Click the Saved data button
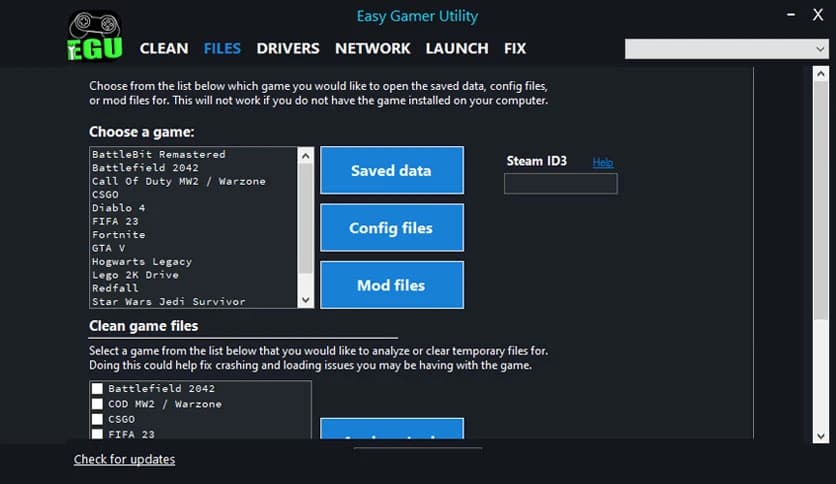Screen dimensions: 836x484 (392, 170)
